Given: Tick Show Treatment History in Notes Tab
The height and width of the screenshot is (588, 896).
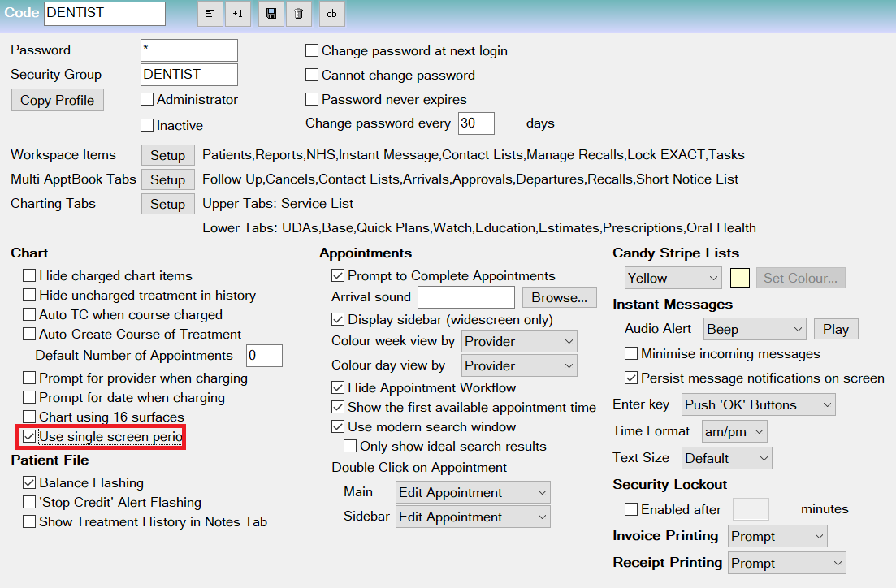Looking at the screenshot, I should [x=29, y=521].
